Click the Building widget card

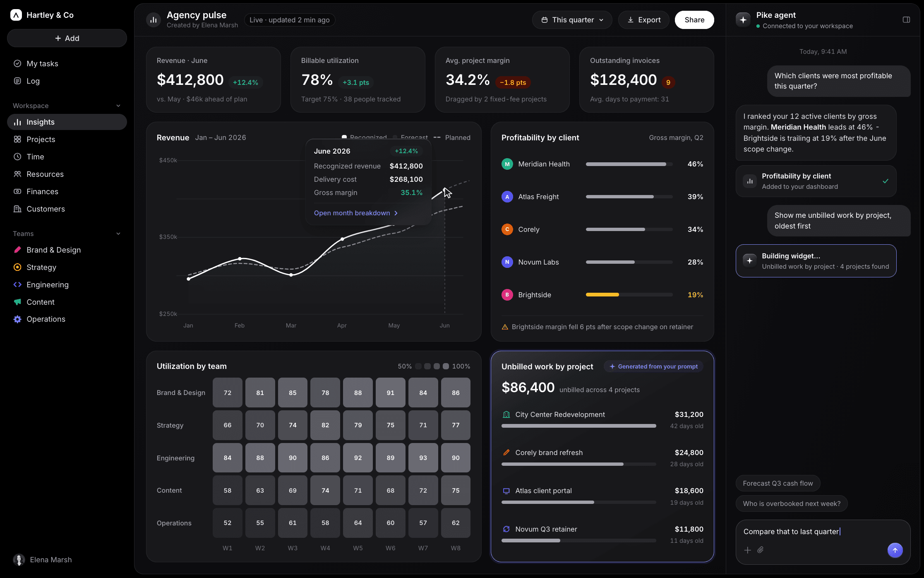(816, 261)
